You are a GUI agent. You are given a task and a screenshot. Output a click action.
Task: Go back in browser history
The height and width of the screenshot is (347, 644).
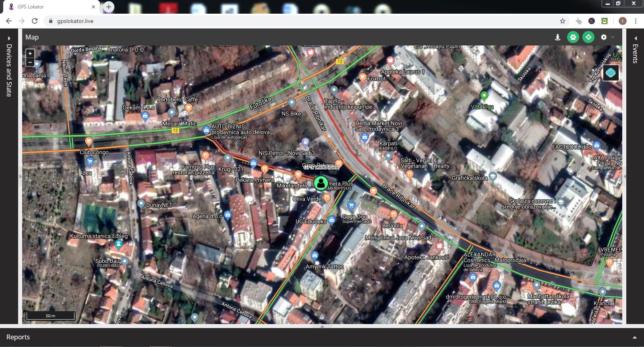point(9,21)
